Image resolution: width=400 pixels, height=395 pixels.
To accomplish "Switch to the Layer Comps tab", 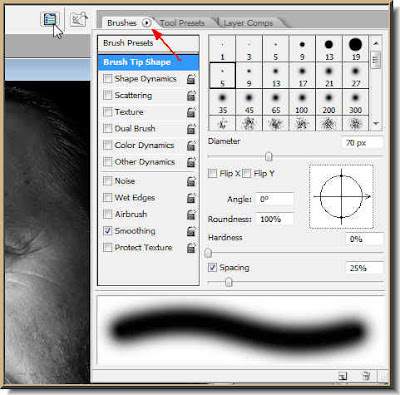I will [248, 23].
